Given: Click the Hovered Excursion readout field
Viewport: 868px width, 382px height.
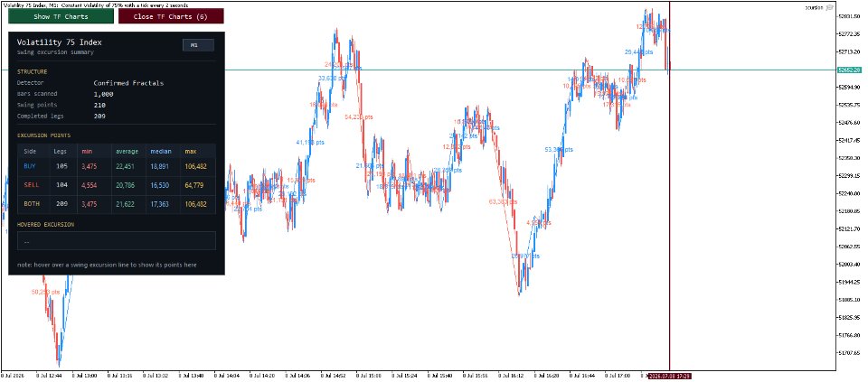Looking at the screenshot, I should [x=117, y=240].
